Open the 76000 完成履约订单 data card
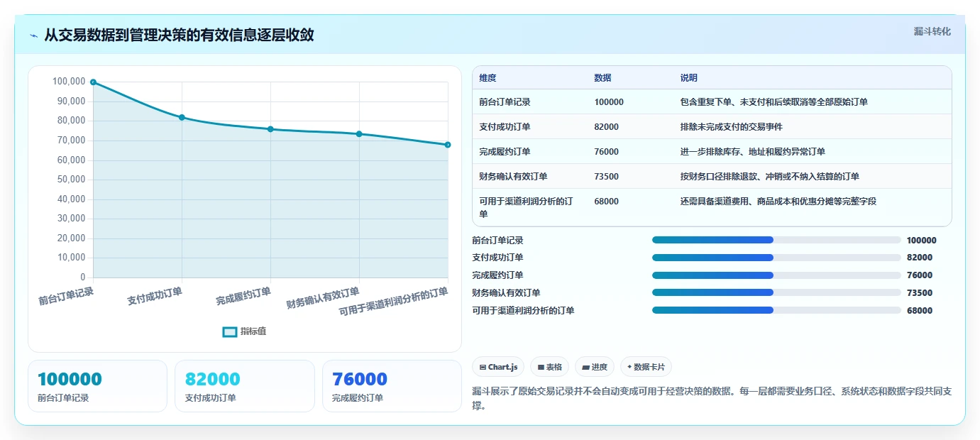Screen dimensions: 980x440 [x=392, y=386]
